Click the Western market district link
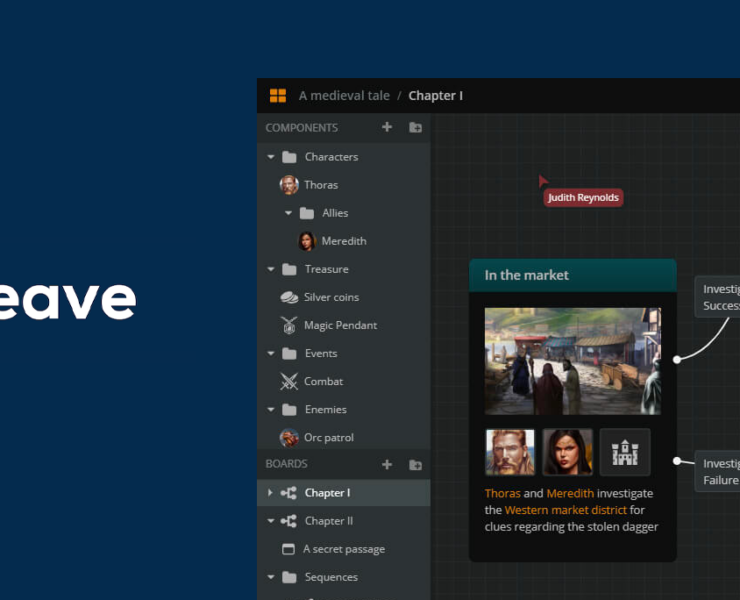This screenshot has height=600, width=740. click(565, 510)
